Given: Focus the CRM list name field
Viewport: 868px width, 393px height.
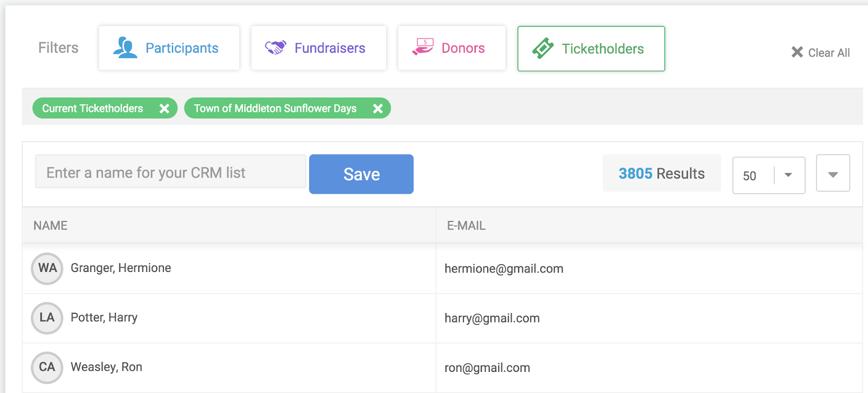Looking at the screenshot, I should [x=170, y=172].
